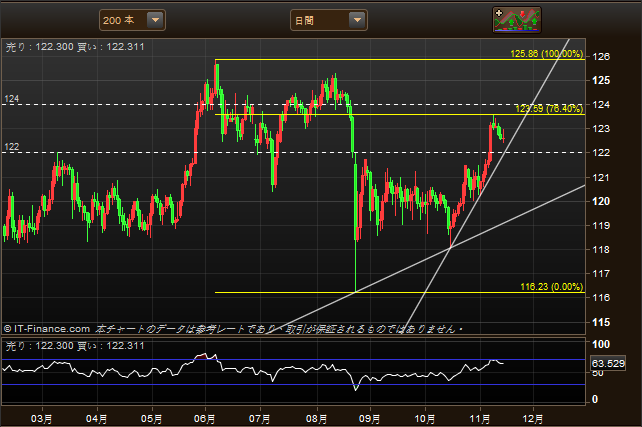The height and width of the screenshot is (427, 642).
Task: Select the 200本 bar count field
Action: tap(132, 20)
